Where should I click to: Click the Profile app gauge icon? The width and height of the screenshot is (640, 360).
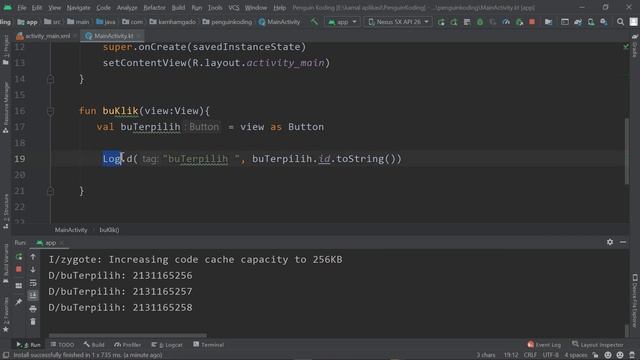click(506, 22)
